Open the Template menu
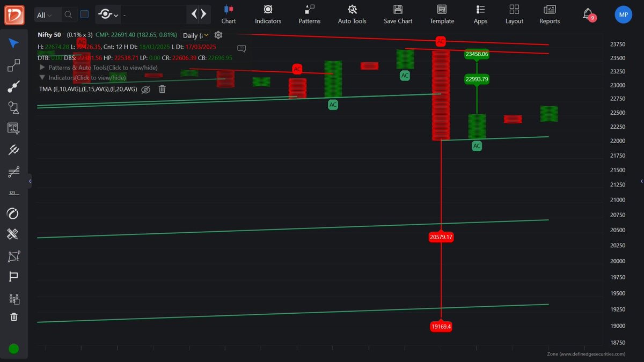This screenshot has height=362, width=644. tap(442, 14)
